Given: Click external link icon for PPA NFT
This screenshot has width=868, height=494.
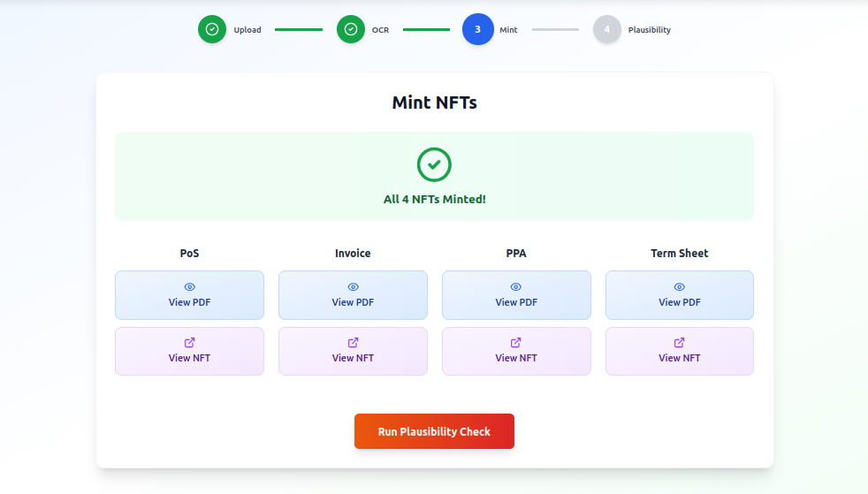Looking at the screenshot, I should pos(516,343).
